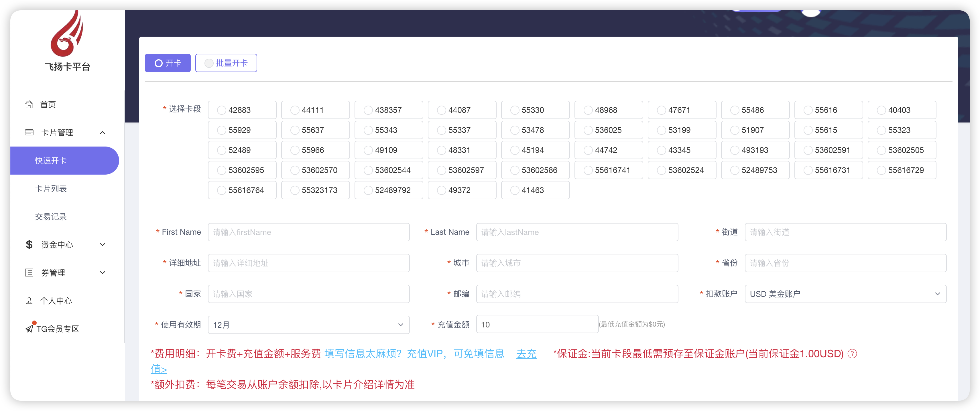Click the 充值金额 amount field showing 10
The image size is (980, 411).
point(536,324)
